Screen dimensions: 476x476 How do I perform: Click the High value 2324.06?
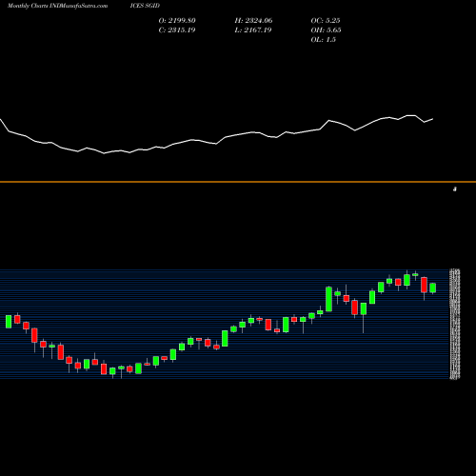(x=253, y=21)
